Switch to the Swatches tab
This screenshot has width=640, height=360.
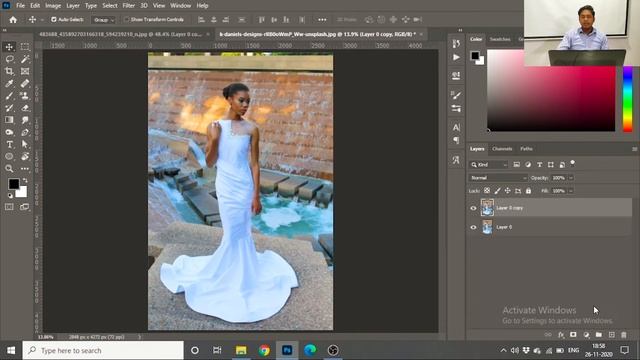tap(500, 39)
